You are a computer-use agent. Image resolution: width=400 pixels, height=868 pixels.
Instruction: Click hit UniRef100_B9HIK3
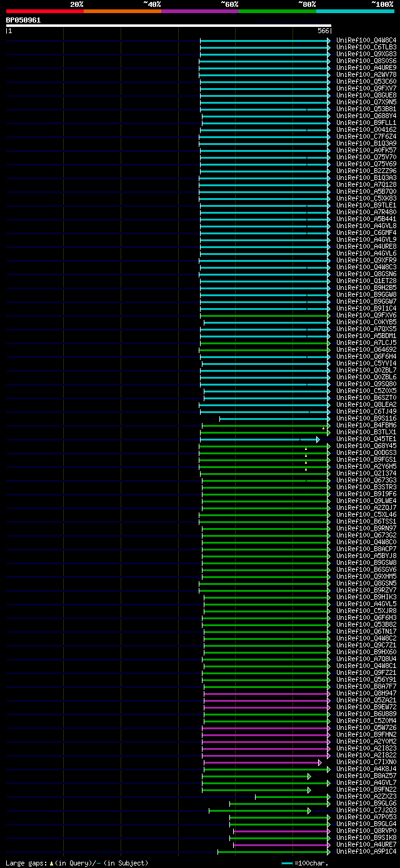tap(366, 597)
